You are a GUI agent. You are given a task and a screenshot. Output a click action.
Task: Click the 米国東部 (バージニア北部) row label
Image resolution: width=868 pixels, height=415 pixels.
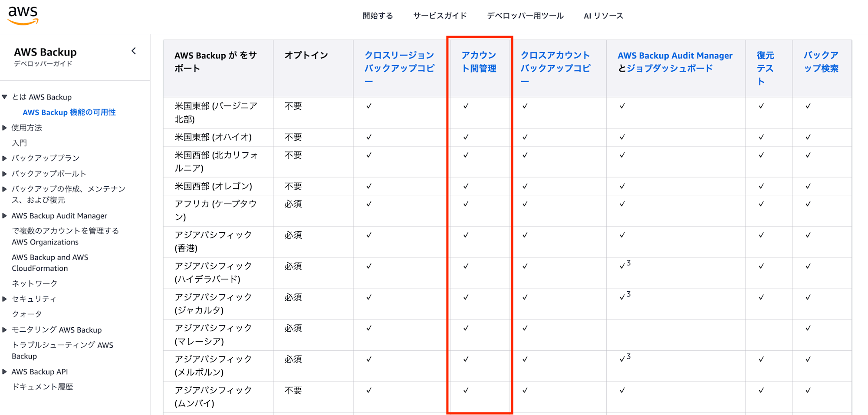pos(216,112)
